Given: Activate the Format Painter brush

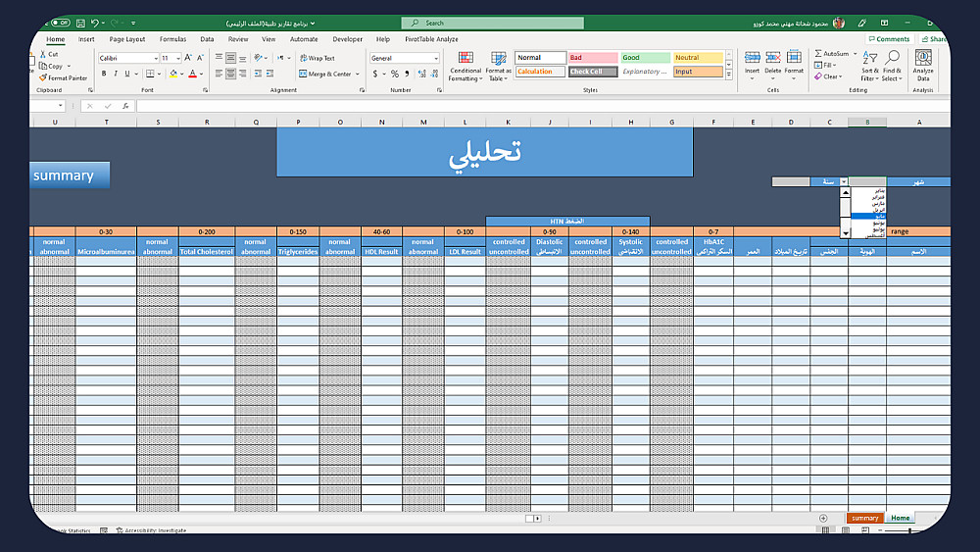Looking at the screenshot, I should pos(43,78).
